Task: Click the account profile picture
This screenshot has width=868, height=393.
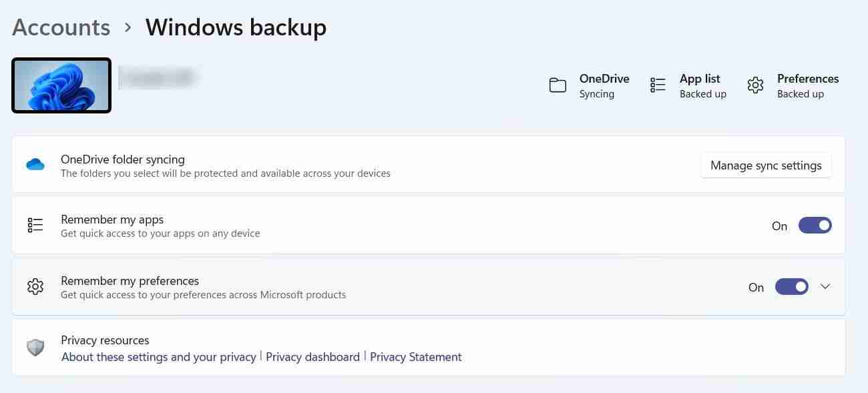Action: coord(61,85)
